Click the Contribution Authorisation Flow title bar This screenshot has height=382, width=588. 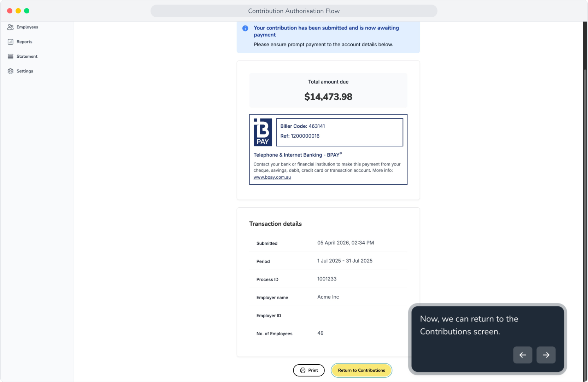[294, 11]
